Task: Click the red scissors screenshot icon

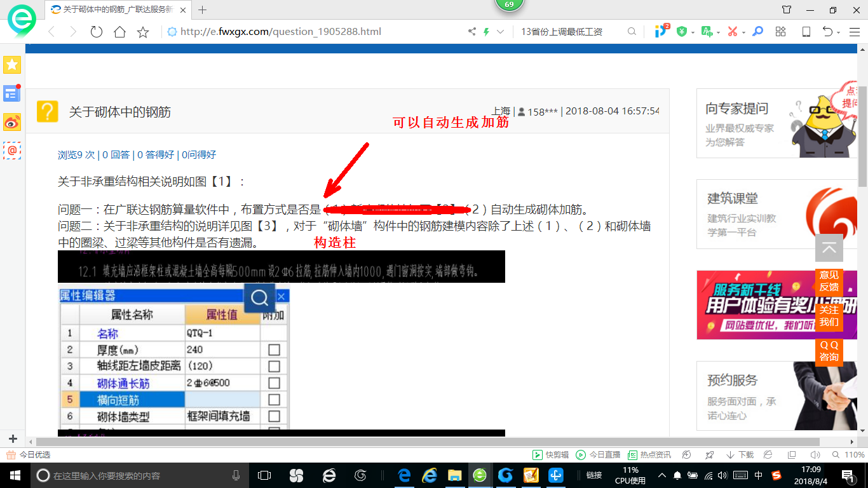Action: [733, 32]
